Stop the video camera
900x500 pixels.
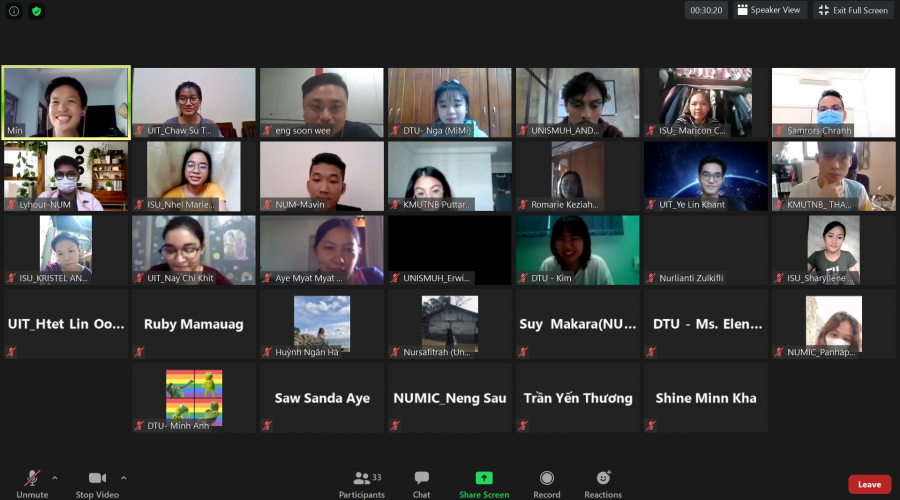pos(97,479)
